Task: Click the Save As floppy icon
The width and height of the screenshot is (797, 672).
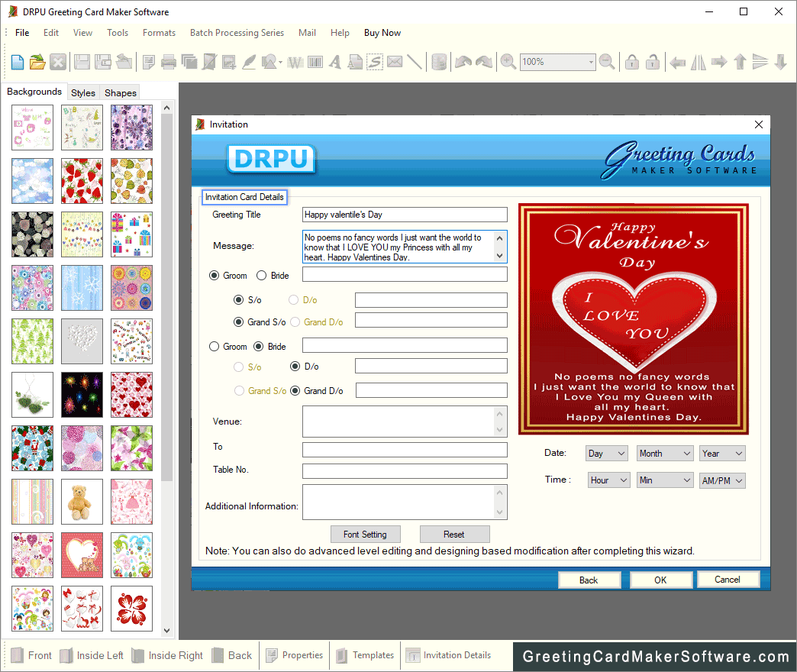Action: pos(103,62)
